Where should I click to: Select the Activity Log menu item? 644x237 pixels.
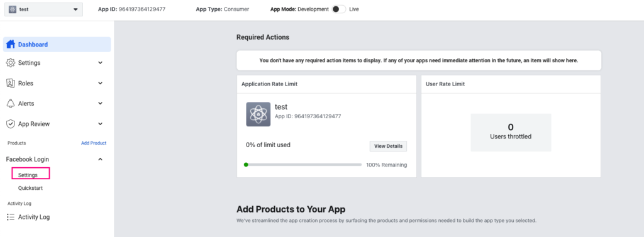click(34, 217)
